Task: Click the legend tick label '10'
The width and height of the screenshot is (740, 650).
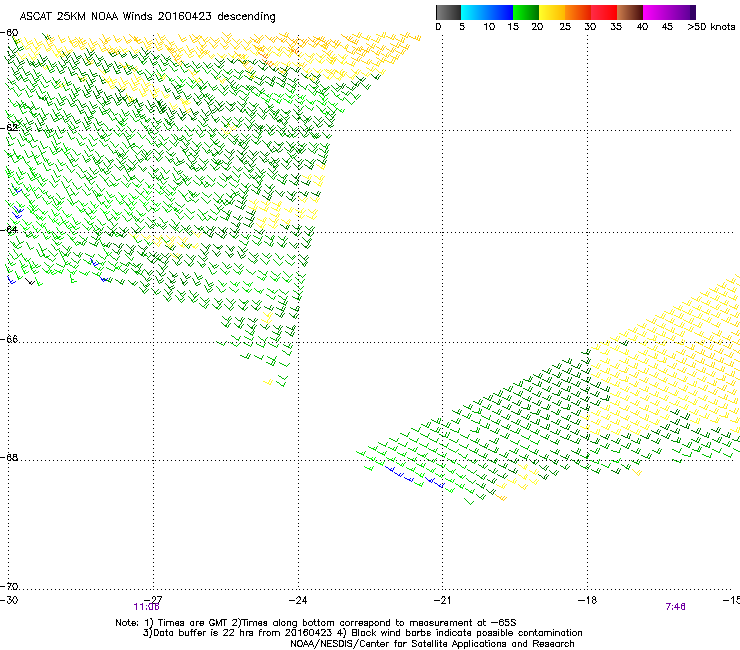Action: click(x=489, y=27)
